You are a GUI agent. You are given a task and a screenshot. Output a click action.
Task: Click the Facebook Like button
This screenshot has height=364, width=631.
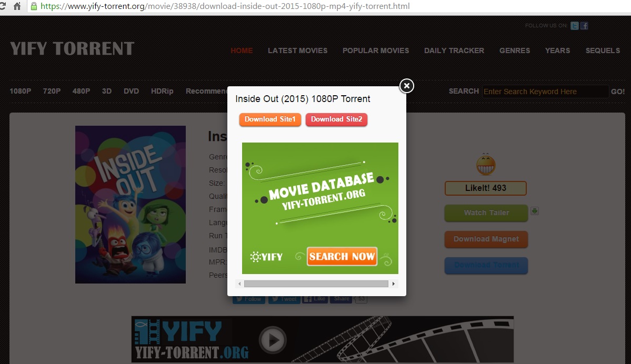pyautogui.click(x=315, y=299)
